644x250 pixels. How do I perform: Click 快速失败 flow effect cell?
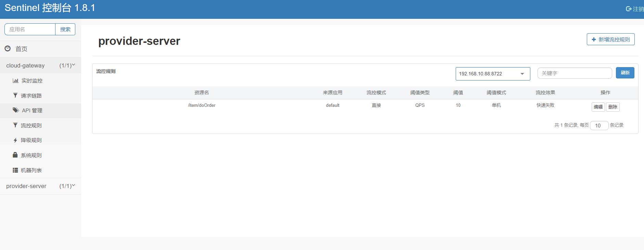(x=545, y=105)
